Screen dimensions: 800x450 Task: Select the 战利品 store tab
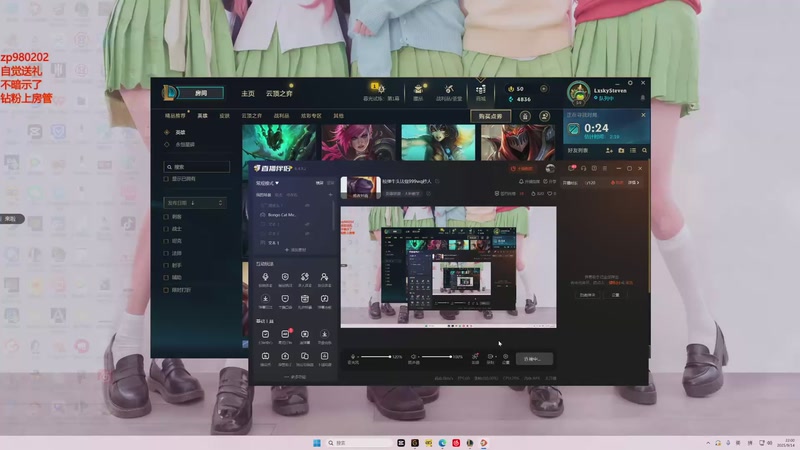[x=281, y=116]
